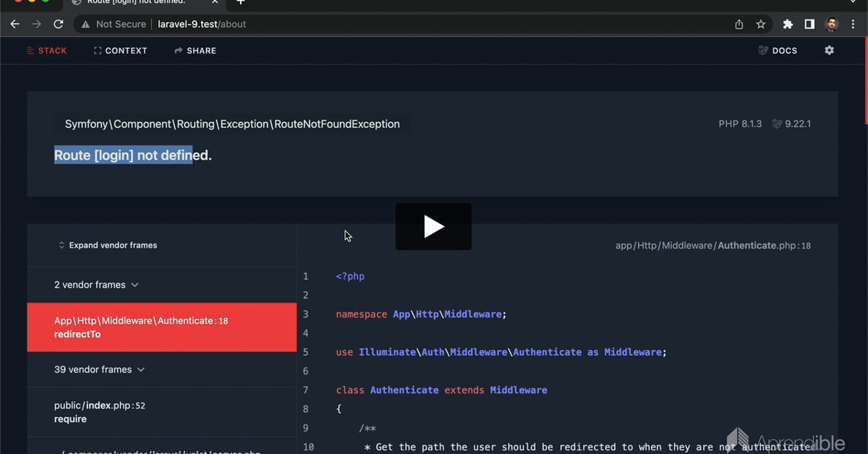Click the share icon in address bar
Viewport: 868px width, 454px height.
tap(739, 24)
